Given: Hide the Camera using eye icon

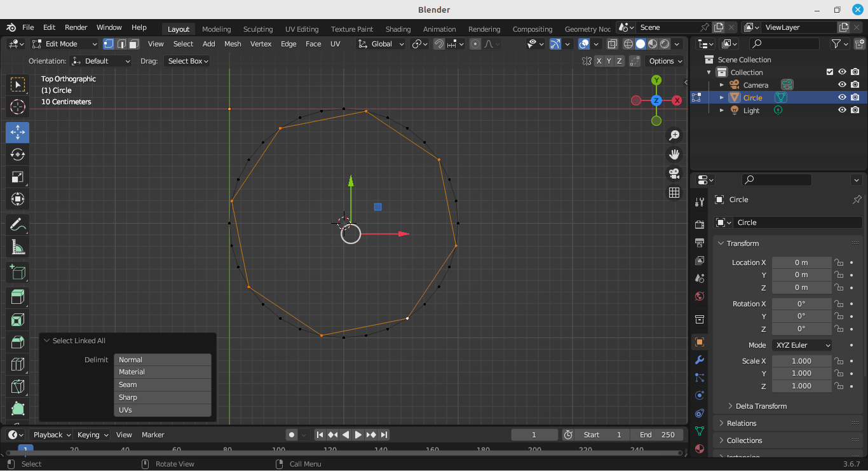Looking at the screenshot, I should click(842, 85).
